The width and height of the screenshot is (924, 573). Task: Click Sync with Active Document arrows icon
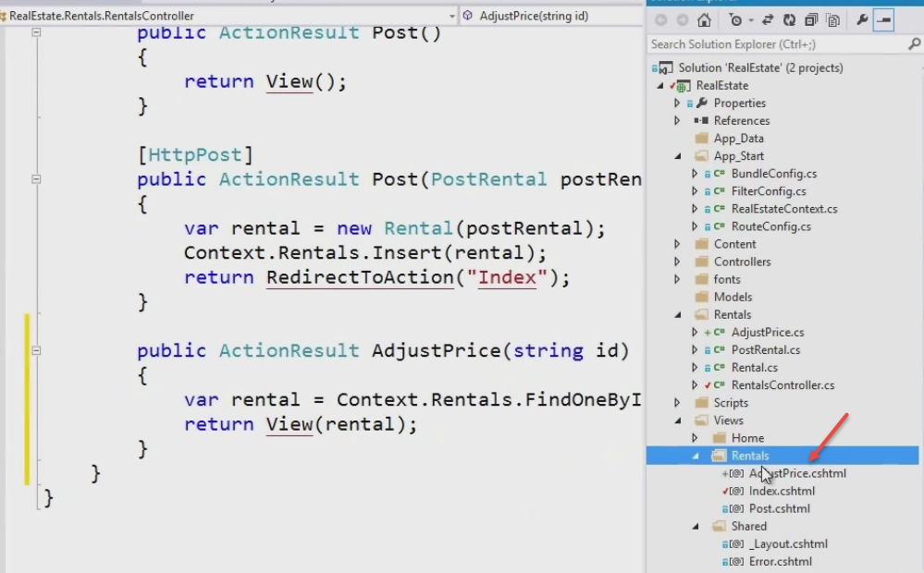click(x=768, y=20)
